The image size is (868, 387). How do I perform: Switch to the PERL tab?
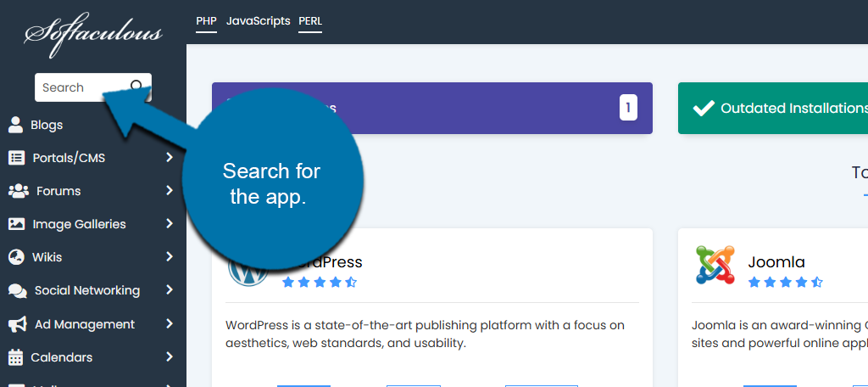(x=310, y=20)
